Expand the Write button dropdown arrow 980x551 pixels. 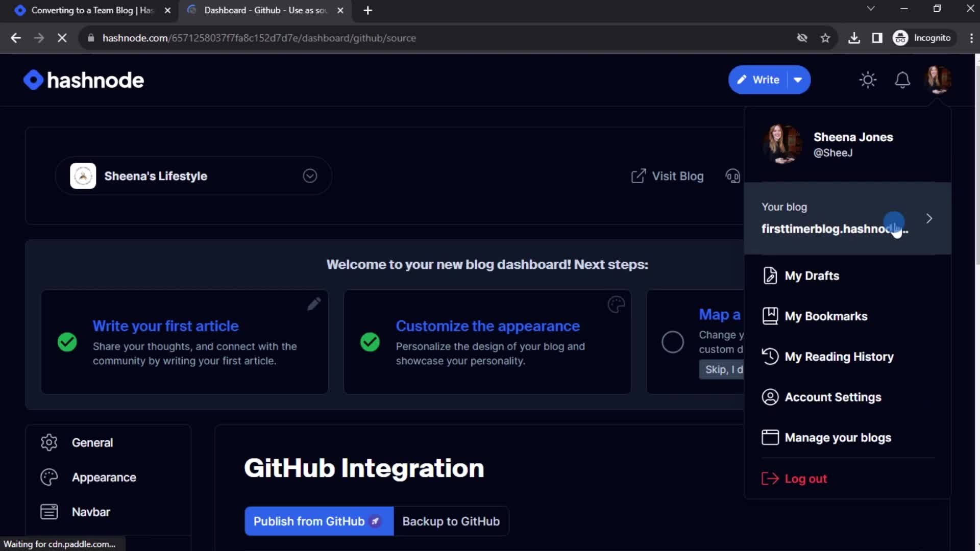(798, 80)
